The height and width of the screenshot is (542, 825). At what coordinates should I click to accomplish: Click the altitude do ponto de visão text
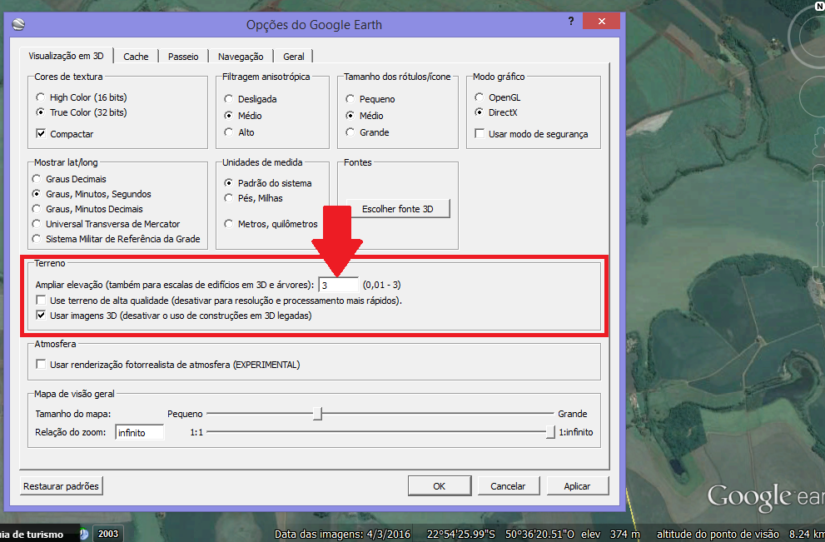coord(717,534)
